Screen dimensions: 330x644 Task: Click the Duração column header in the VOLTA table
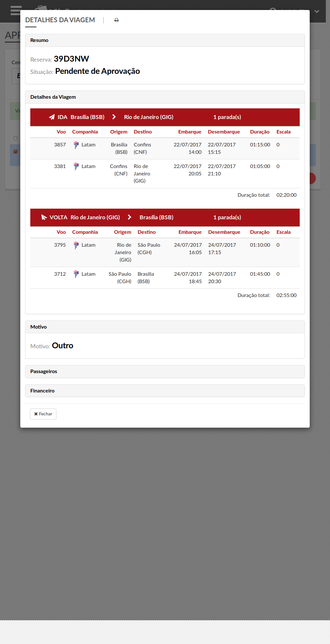tap(259, 232)
